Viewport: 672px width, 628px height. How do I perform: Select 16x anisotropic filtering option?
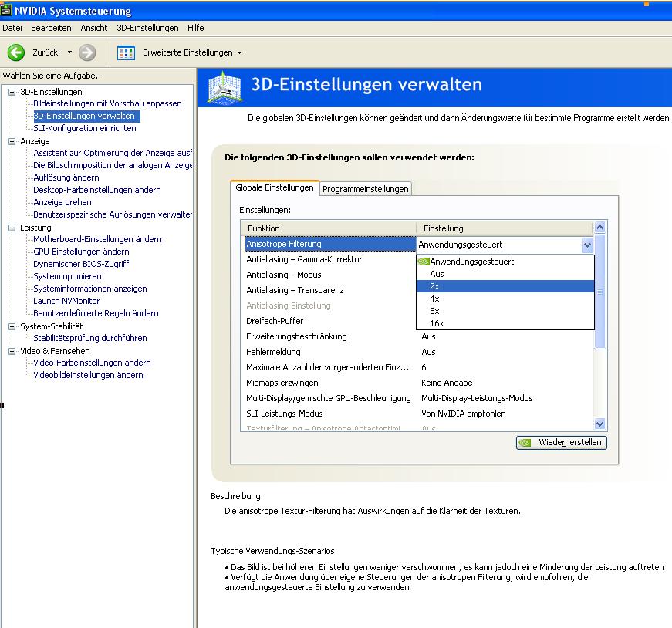pyautogui.click(x=505, y=324)
